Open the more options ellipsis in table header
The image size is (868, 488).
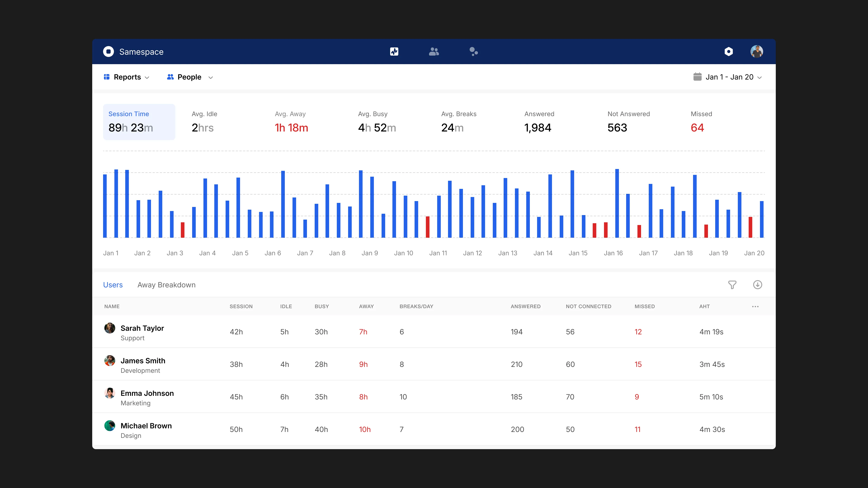click(x=755, y=307)
